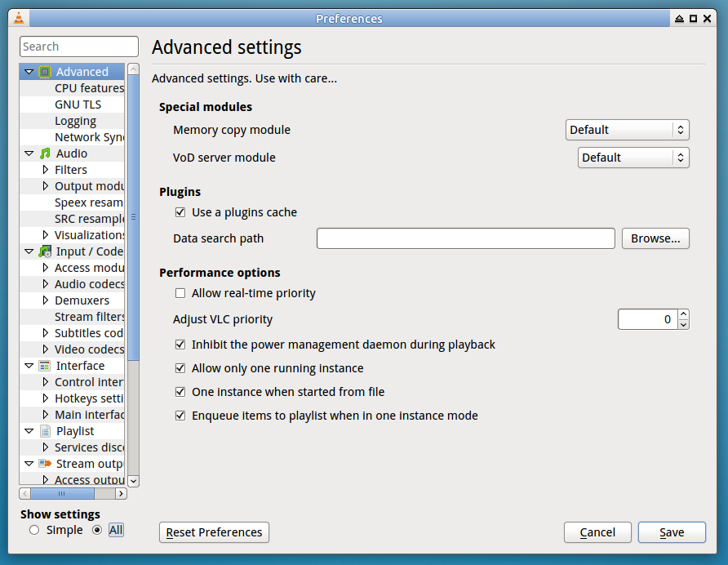Collapse the Advanced tree section
This screenshot has height=565, width=728.
(x=29, y=72)
